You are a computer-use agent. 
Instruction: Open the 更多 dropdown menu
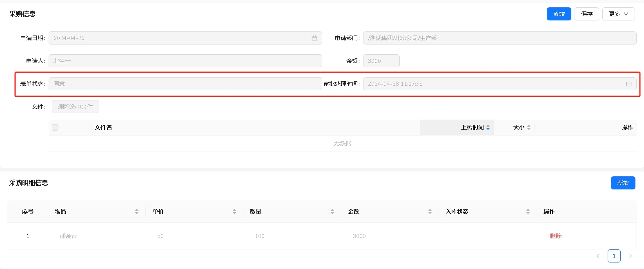tap(618, 14)
